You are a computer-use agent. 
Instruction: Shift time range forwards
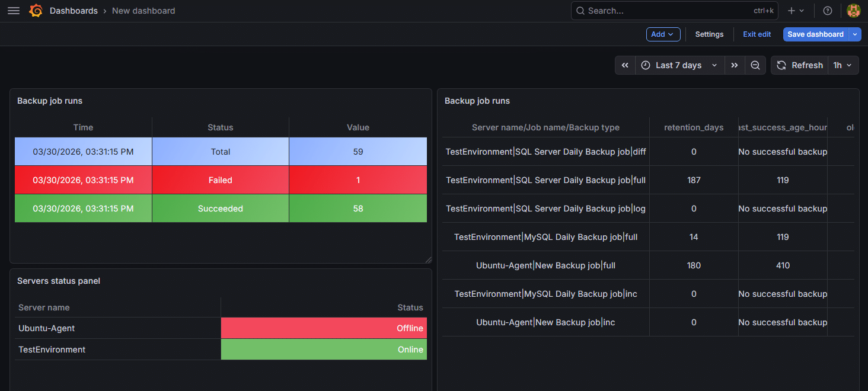(734, 65)
